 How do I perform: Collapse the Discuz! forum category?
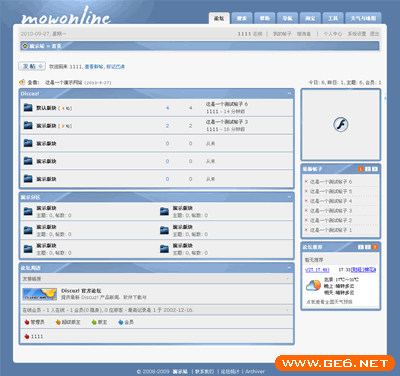289,93
